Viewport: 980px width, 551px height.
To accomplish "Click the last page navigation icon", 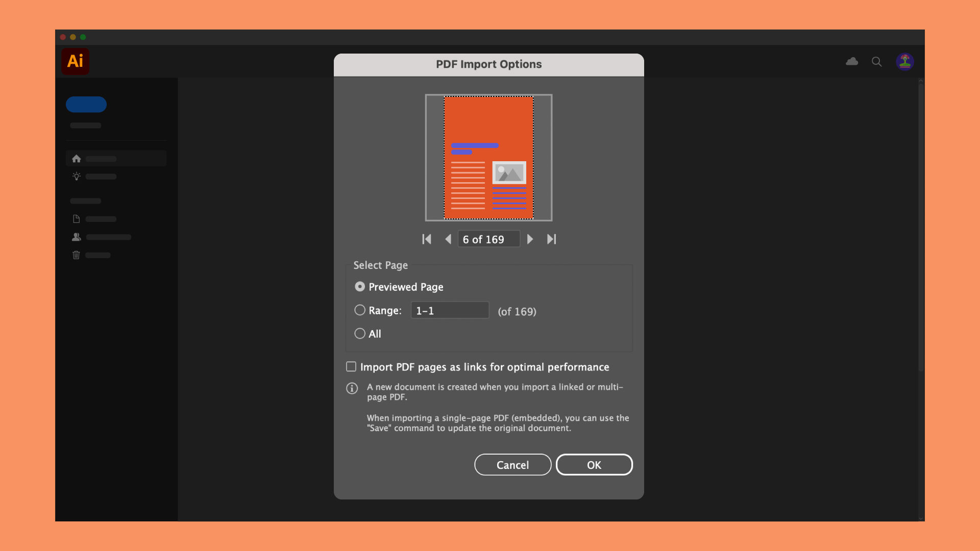I will coord(551,239).
